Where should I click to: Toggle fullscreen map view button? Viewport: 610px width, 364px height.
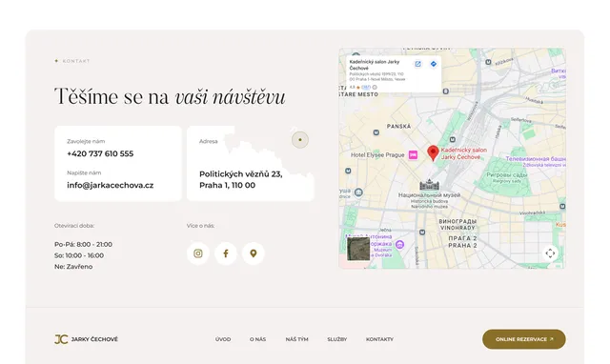(550, 253)
